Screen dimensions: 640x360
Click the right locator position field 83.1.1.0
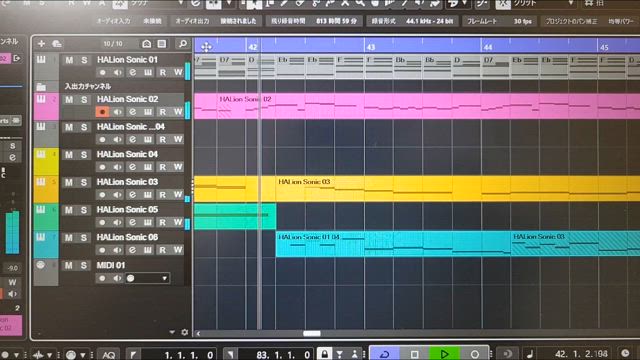(276, 355)
